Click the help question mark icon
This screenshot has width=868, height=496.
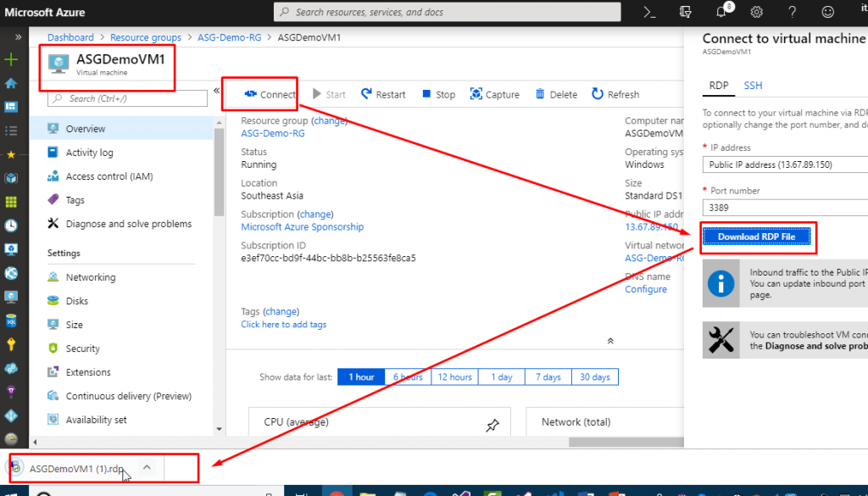click(x=792, y=12)
